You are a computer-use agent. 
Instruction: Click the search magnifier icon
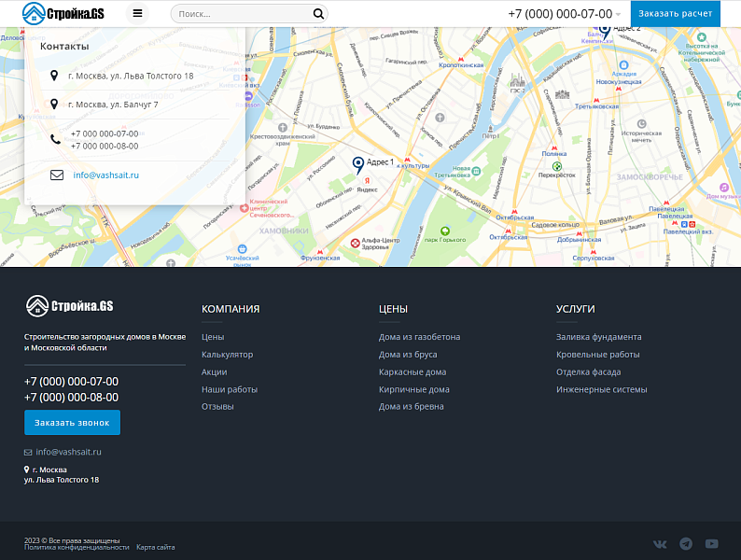click(318, 14)
